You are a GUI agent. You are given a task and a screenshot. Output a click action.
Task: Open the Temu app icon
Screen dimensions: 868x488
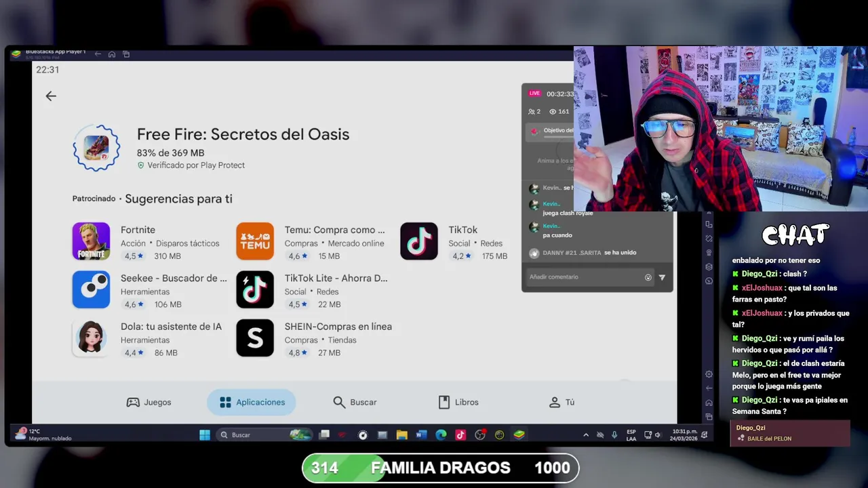click(255, 241)
